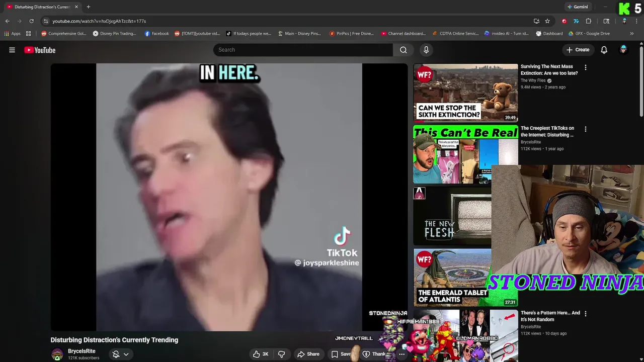Open Gemini in Chrome
Screen dimensions: 644x362
(x=577, y=7)
